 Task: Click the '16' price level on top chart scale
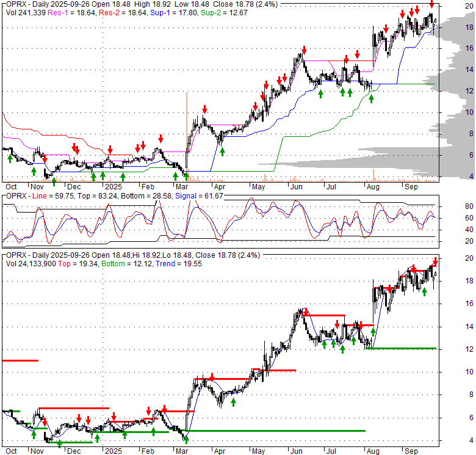[x=469, y=48]
